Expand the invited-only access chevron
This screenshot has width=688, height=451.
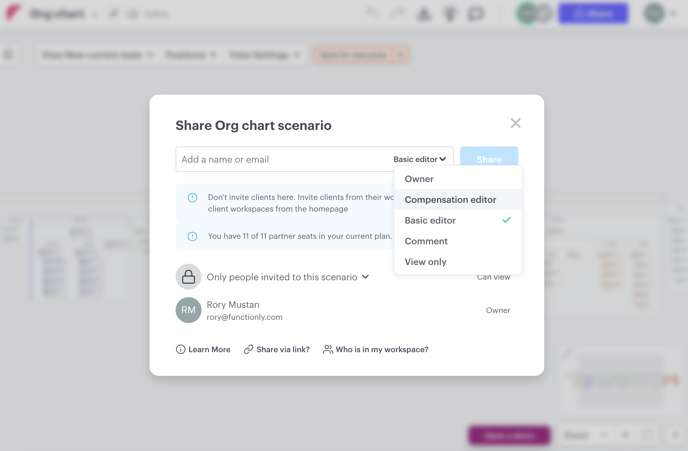[366, 277]
